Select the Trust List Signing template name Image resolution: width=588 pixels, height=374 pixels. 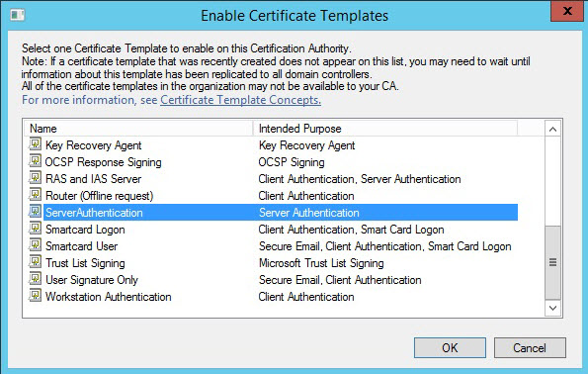click(x=85, y=263)
